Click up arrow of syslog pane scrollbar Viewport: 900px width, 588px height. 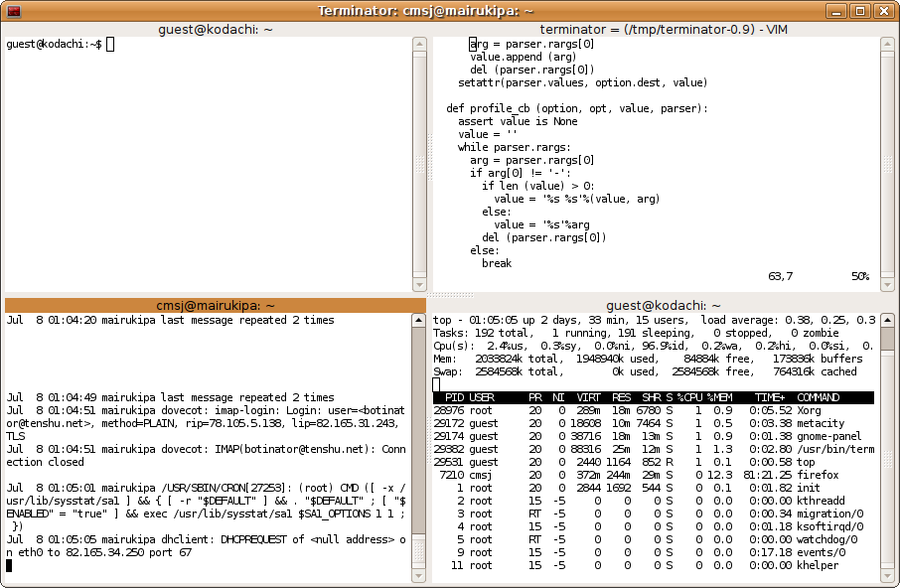pyautogui.click(x=418, y=322)
